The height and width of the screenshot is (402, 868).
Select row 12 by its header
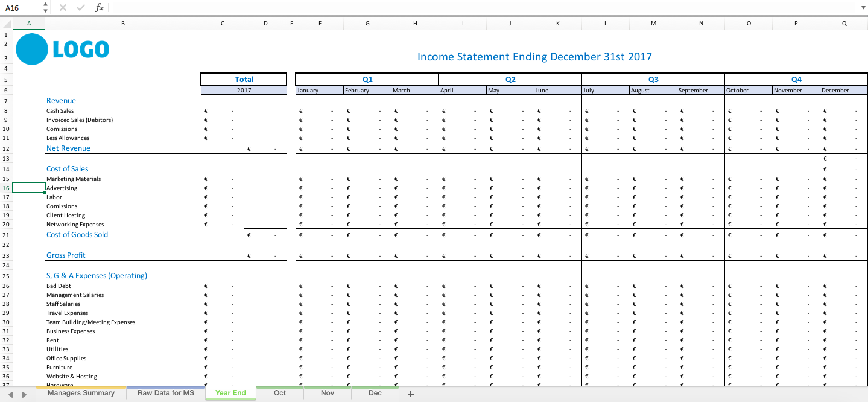[5, 148]
